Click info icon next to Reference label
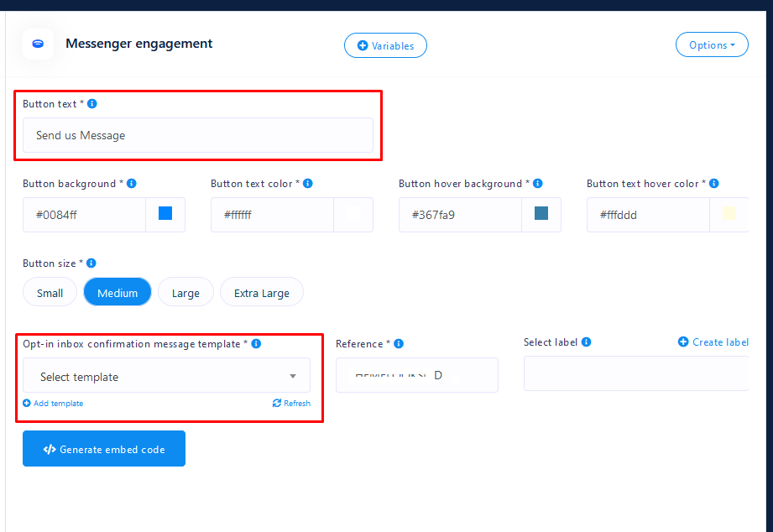 399,343
